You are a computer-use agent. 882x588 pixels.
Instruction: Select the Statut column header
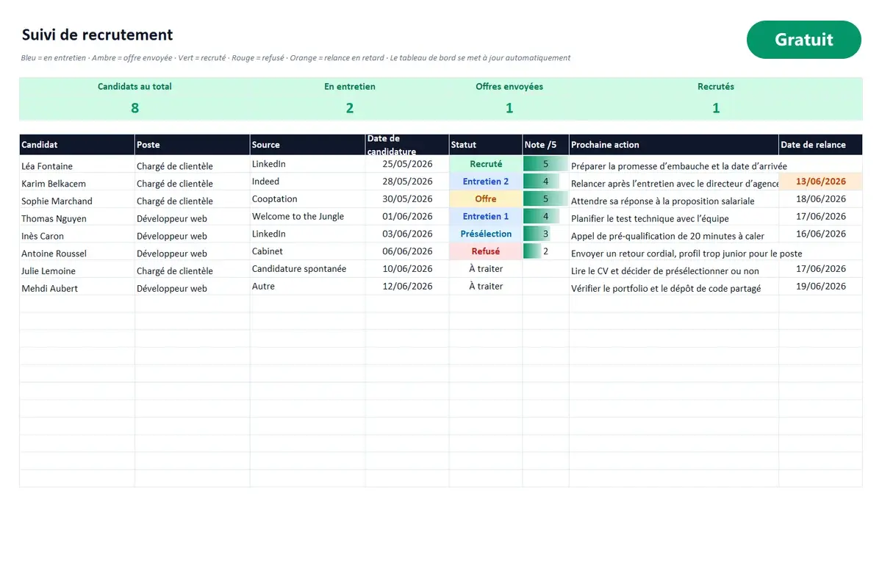point(486,145)
